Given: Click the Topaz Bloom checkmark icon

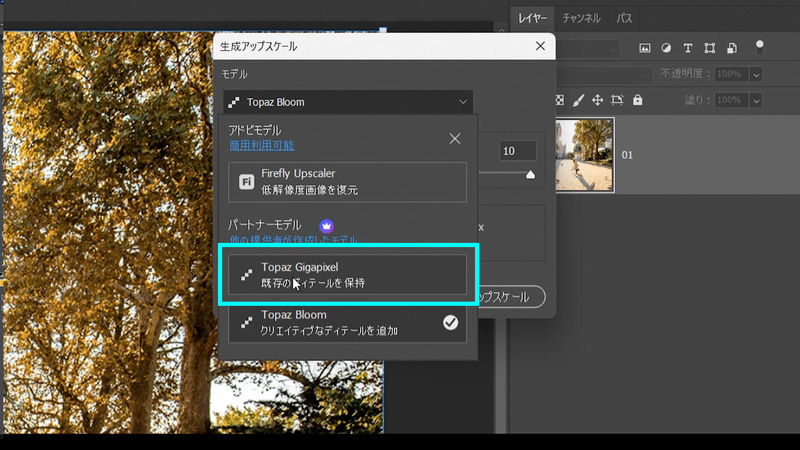Looking at the screenshot, I should coord(450,322).
